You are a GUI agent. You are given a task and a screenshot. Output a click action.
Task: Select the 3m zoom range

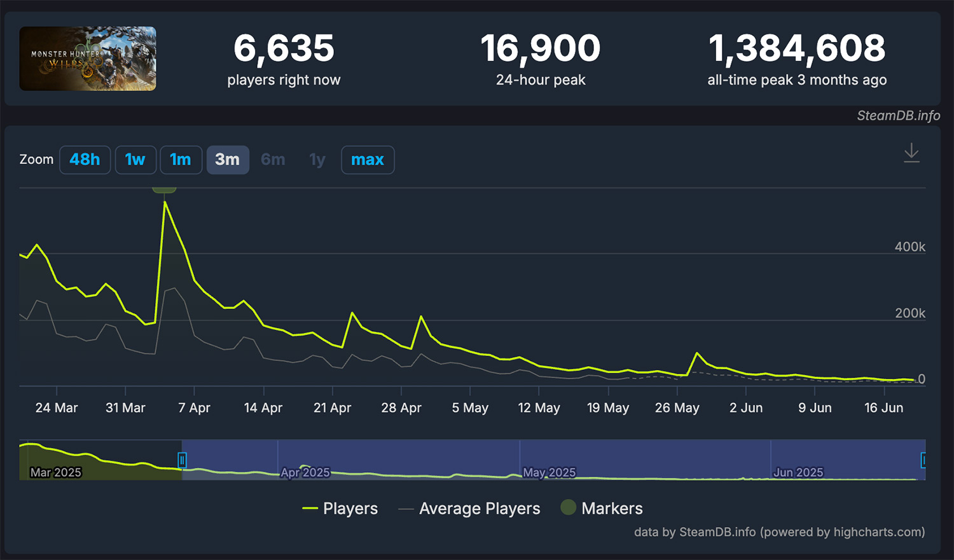(228, 160)
